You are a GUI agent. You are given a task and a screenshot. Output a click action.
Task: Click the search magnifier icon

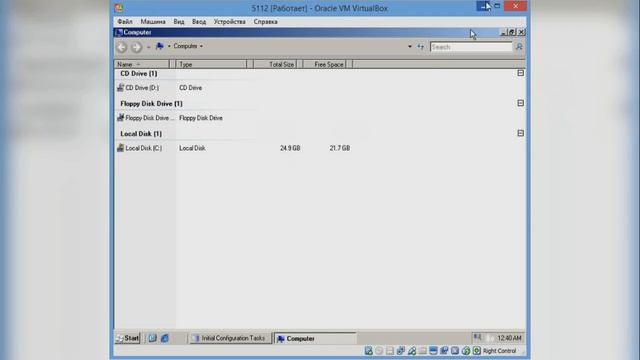coord(519,47)
